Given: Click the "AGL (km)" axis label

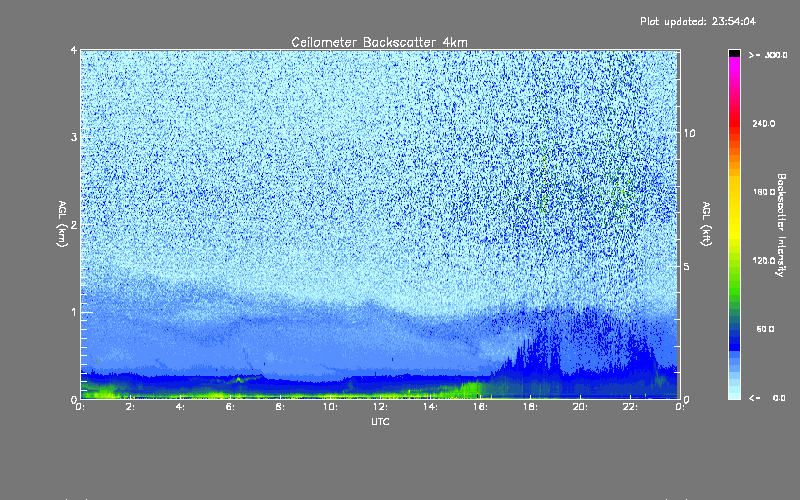Looking at the screenshot, I should coord(62,224).
